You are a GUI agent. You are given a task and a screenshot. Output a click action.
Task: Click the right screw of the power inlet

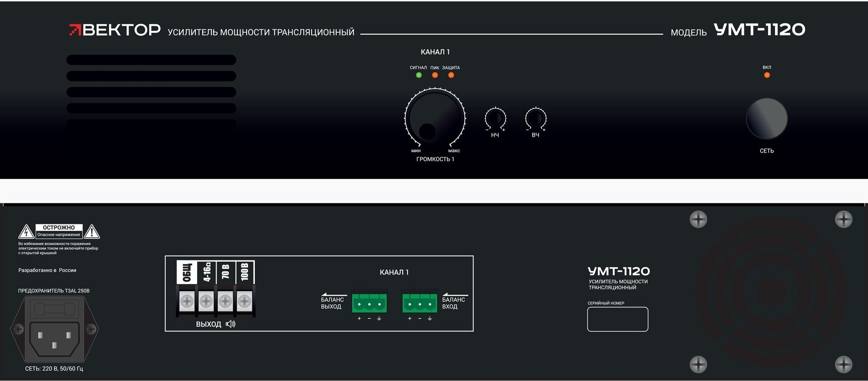tap(91, 329)
